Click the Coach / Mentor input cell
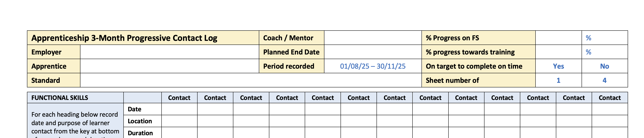Viewport: 644px width, 138px height. click(373, 38)
